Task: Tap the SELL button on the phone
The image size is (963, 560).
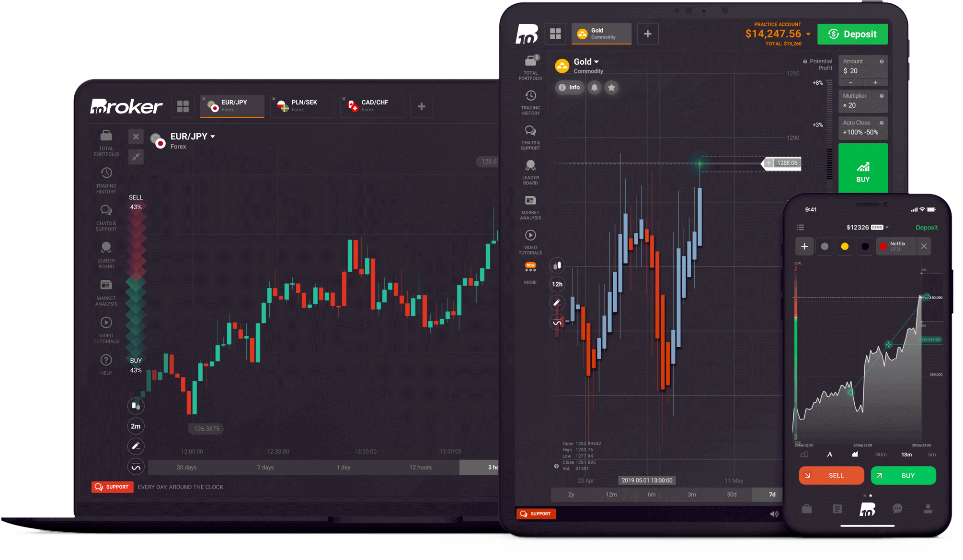Action: (831, 475)
